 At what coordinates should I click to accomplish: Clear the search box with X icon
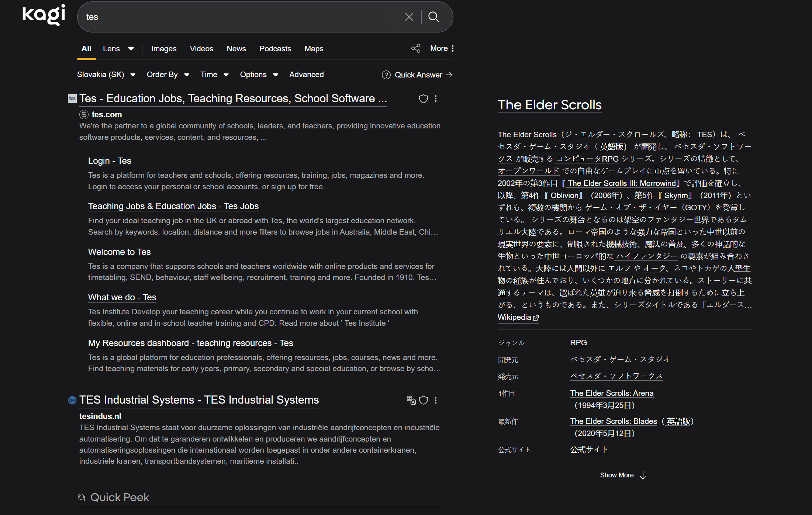(x=409, y=17)
